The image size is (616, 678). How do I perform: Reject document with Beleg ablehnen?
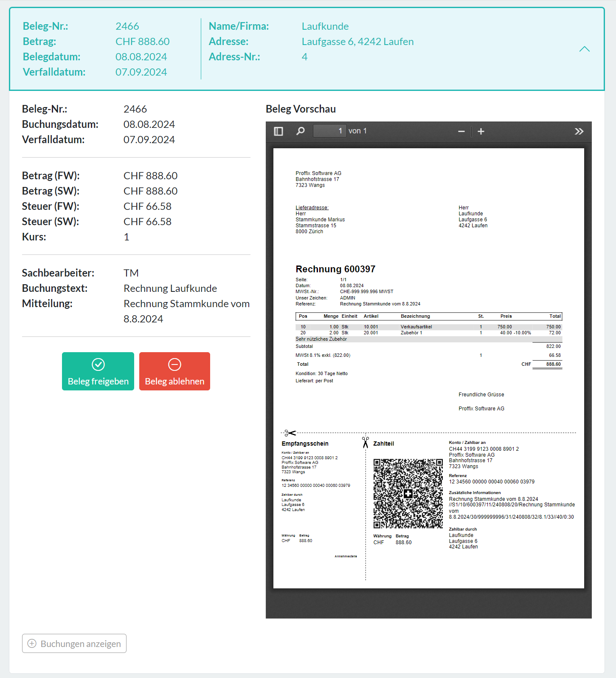click(174, 371)
